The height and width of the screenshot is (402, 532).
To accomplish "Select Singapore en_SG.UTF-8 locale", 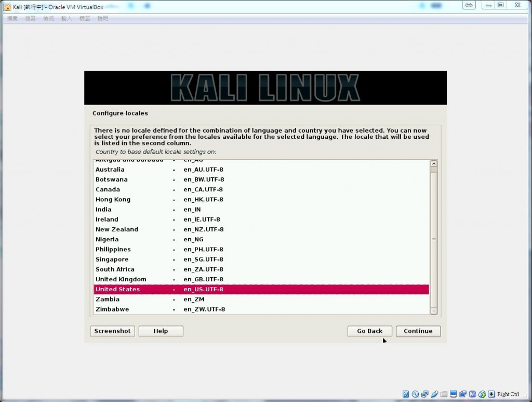I will click(261, 260).
